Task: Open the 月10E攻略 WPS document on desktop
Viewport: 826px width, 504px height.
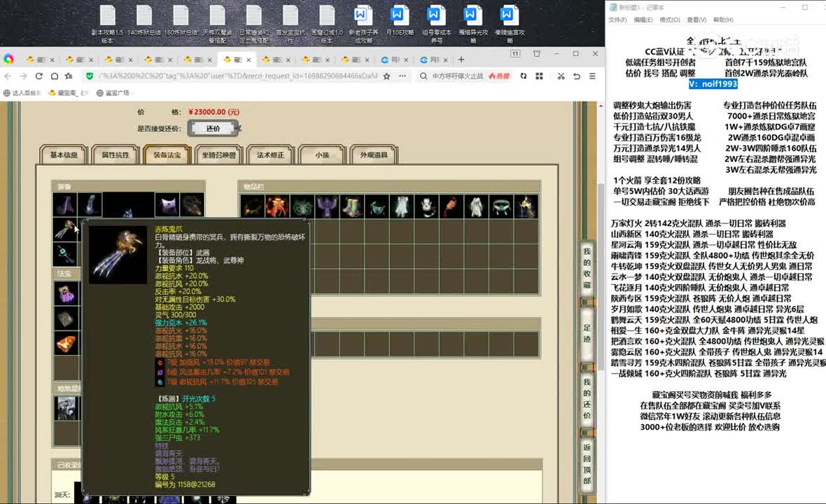Action: pos(399,20)
